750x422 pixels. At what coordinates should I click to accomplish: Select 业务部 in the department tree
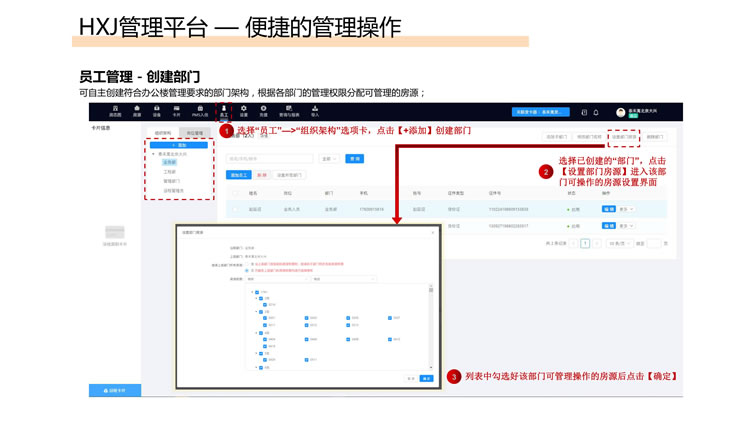(x=169, y=162)
